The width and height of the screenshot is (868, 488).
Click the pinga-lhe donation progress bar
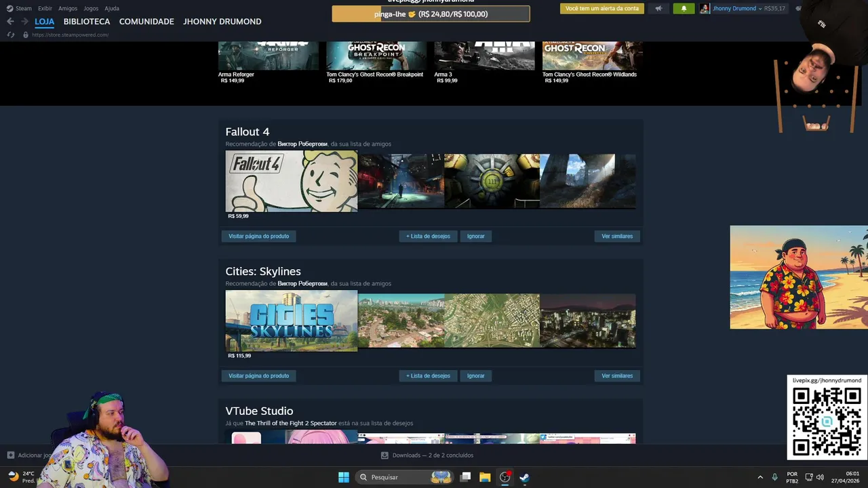click(x=431, y=14)
